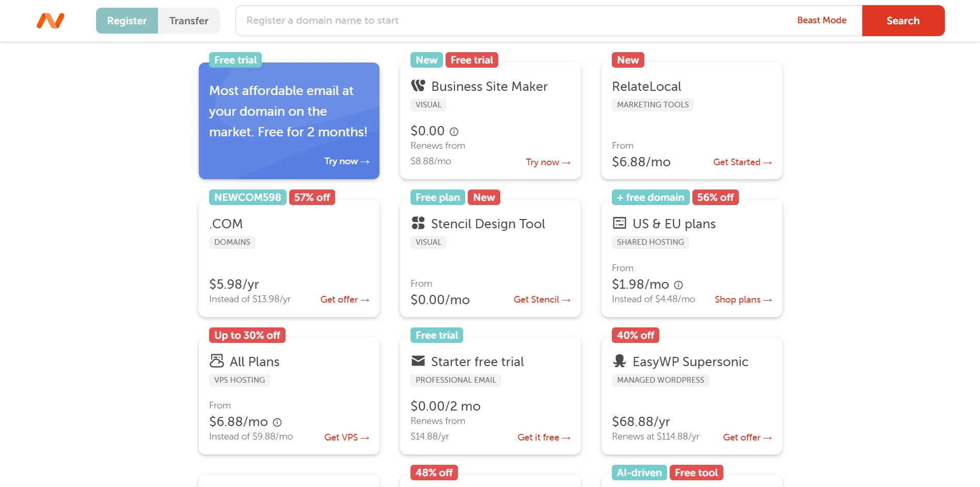The image size is (980, 487).
Task: Click Get Stencil link
Action: 542,300
